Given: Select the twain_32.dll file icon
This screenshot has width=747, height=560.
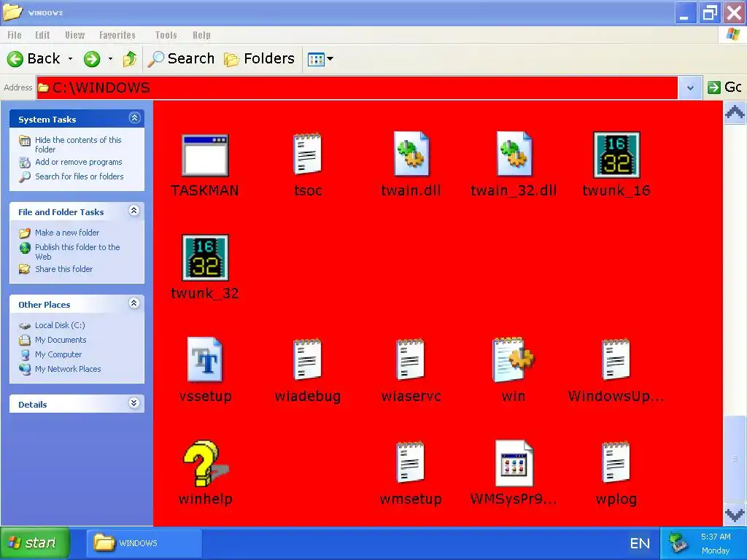Looking at the screenshot, I should point(514,154).
